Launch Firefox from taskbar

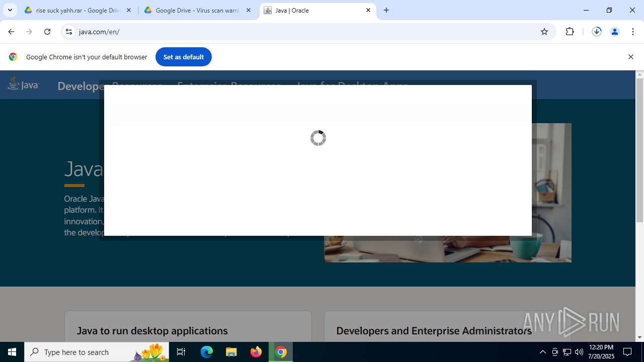[256, 352]
